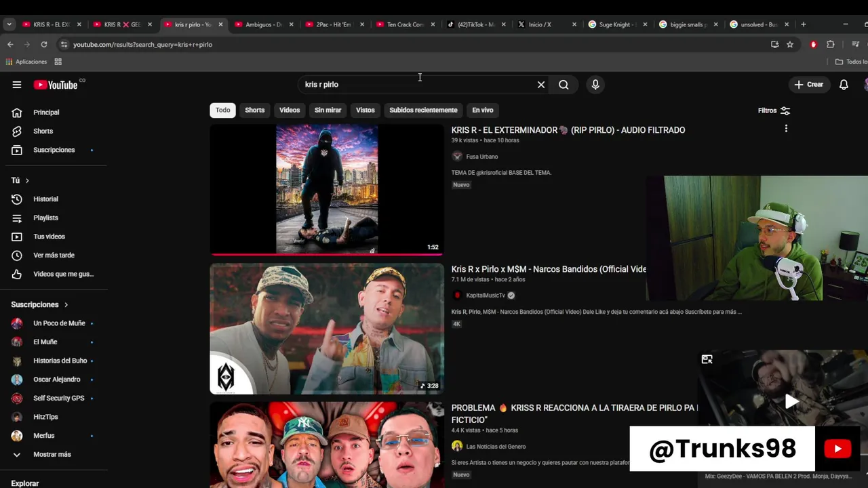
Task: Click red progress bar under EL EXTERMINADOR thumbnail
Action: [x=327, y=254]
